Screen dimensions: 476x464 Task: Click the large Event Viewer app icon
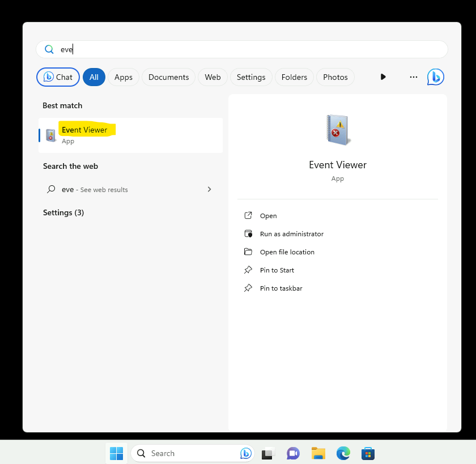(x=338, y=130)
